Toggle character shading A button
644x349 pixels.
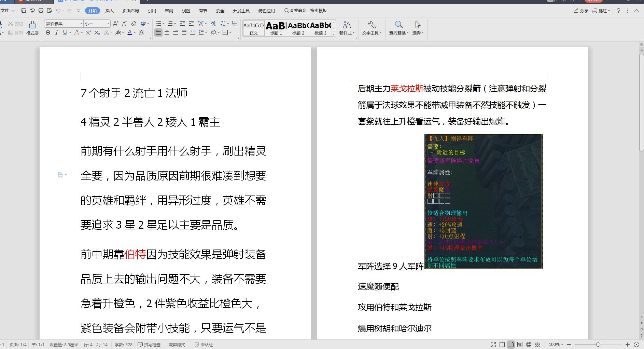(141, 32)
